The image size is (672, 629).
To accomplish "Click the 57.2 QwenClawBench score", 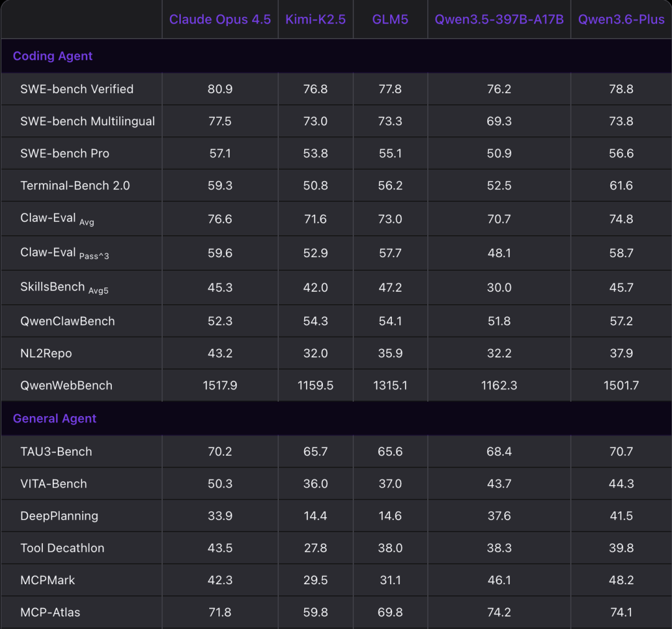I will [x=621, y=322].
